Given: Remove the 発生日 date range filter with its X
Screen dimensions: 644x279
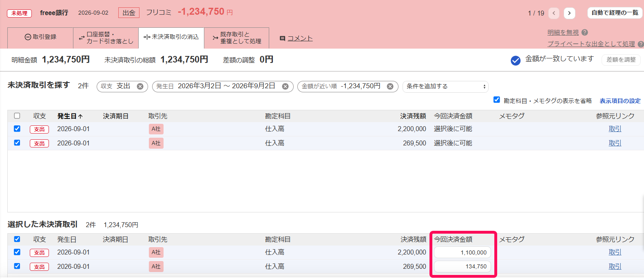Looking at the screenshot, I should click(x=285, y=86).
